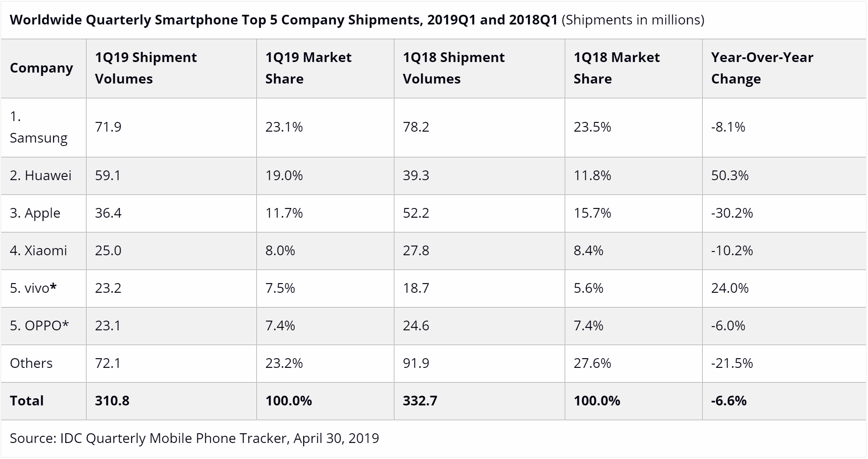The width and height of the screenshot is (868, 459).
Task: Select the 1Q18 Shipment Volumes header
Action: click(453, 68)
